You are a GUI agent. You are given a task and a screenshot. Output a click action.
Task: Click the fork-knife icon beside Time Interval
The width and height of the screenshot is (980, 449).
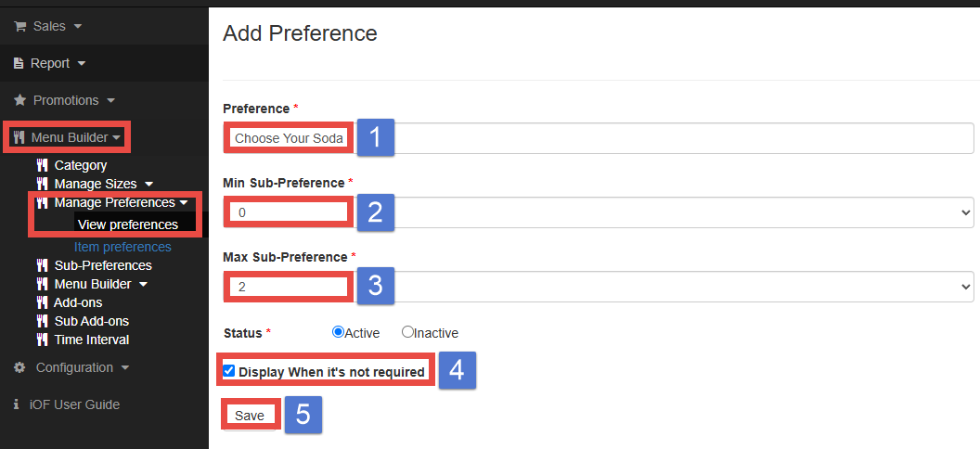pos(42,340)
